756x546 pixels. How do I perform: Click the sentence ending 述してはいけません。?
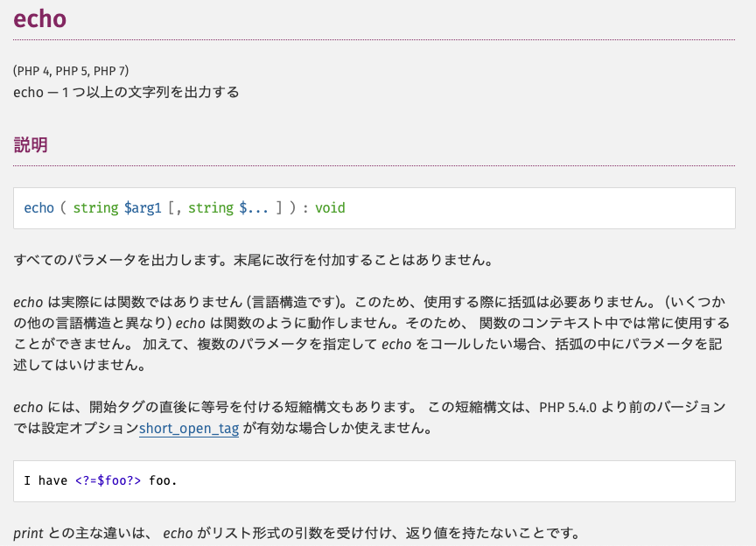coord(80,365)
